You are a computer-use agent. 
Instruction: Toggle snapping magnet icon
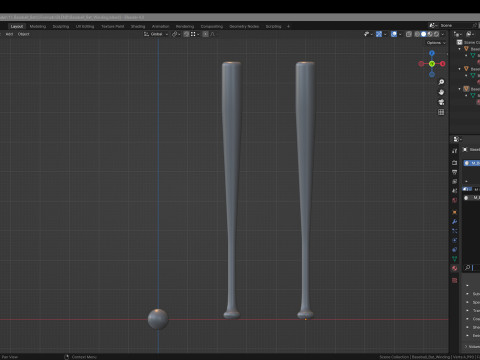click(x=186, y=34)
